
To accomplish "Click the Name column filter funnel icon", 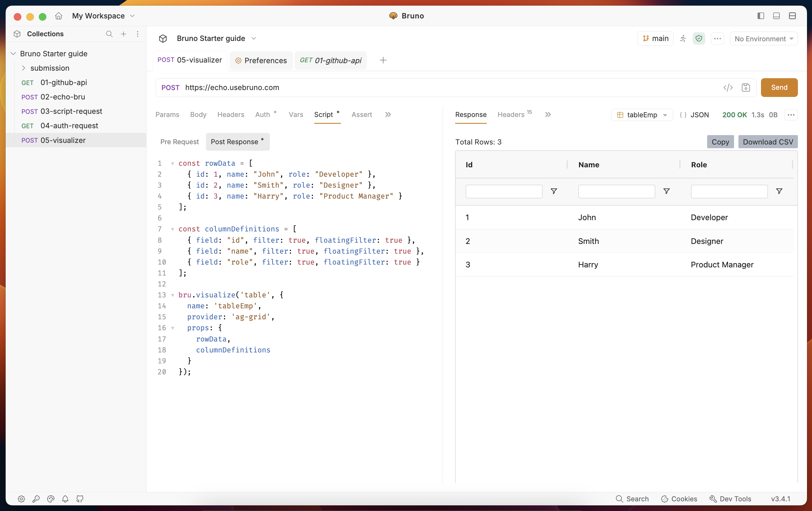I will point(666,191).
